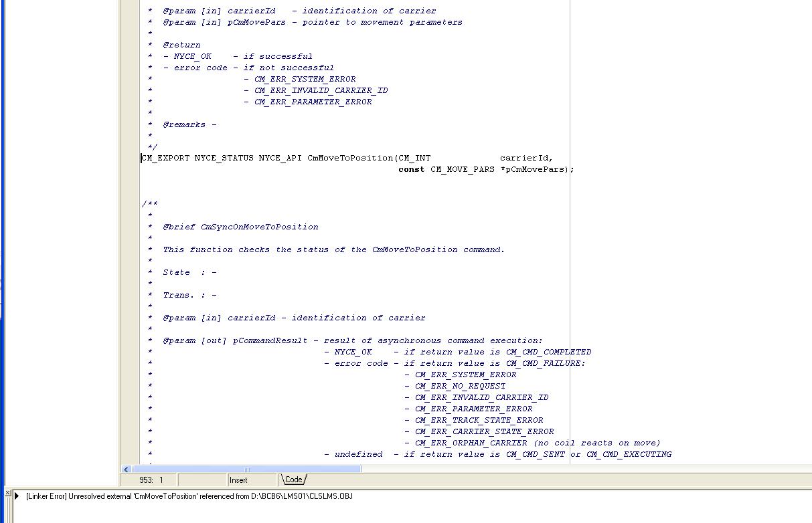812x523 pixels.
Task: Click the @brief CmSyncOnMoveToPosition comment line
Action: point(240,227)
